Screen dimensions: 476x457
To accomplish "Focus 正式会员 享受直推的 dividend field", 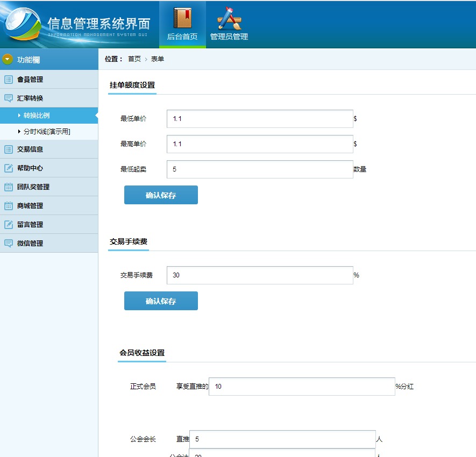I will 302,386.
